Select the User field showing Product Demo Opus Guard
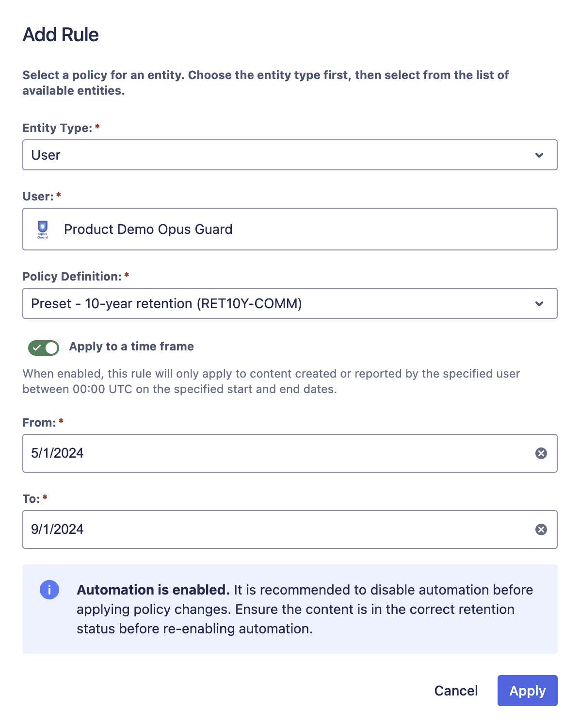Screen dimensions: 580x728 point(290,229)
